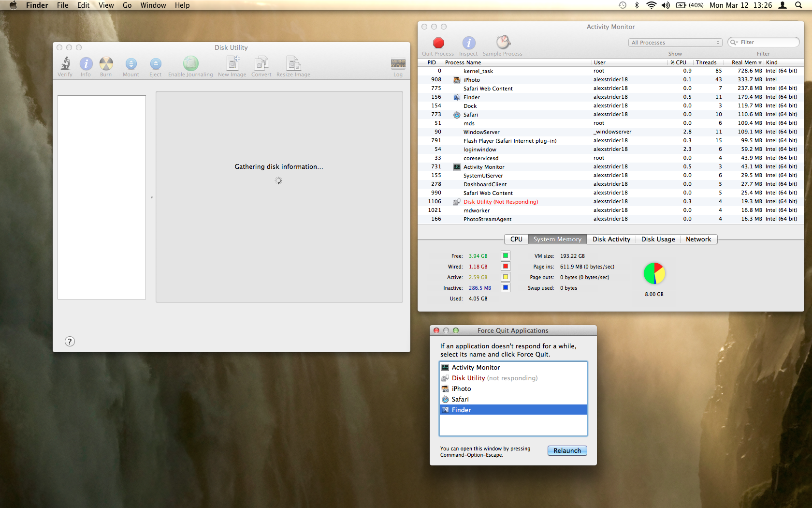Click the Info icon in Disk Utility toolbar
This screenshot has width=812, height=508.
pyautogui.click(x=86, y=63)
